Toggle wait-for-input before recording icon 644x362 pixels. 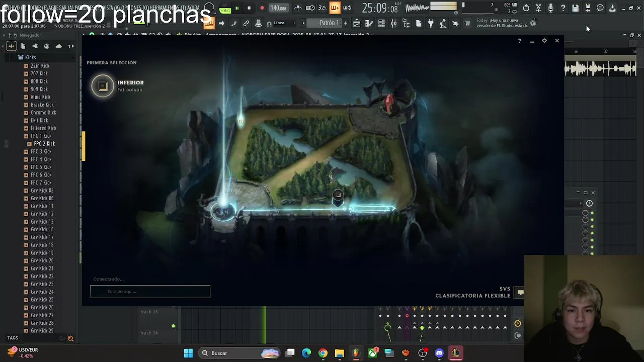point(310,8)
